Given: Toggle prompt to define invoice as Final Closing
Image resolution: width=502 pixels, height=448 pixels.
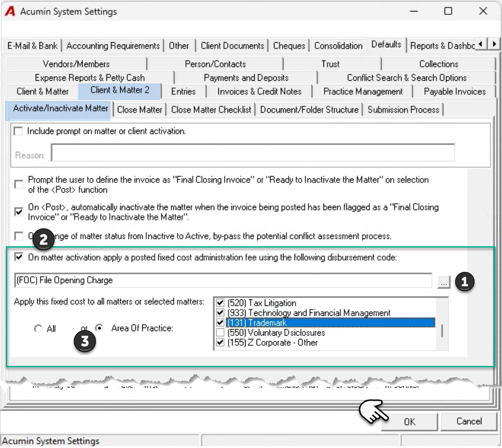Looking at the screenshot, I should pyautogui.click(x=19, y=185).
